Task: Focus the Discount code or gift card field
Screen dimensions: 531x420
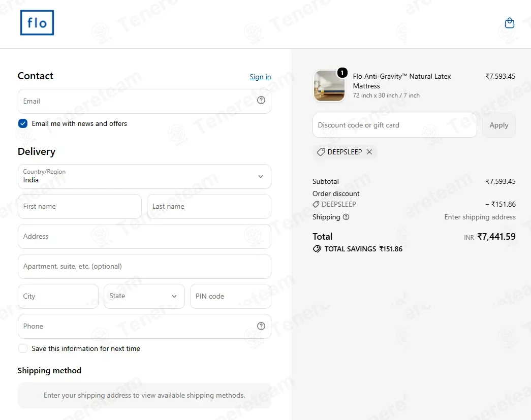Action: click(394, 125)
